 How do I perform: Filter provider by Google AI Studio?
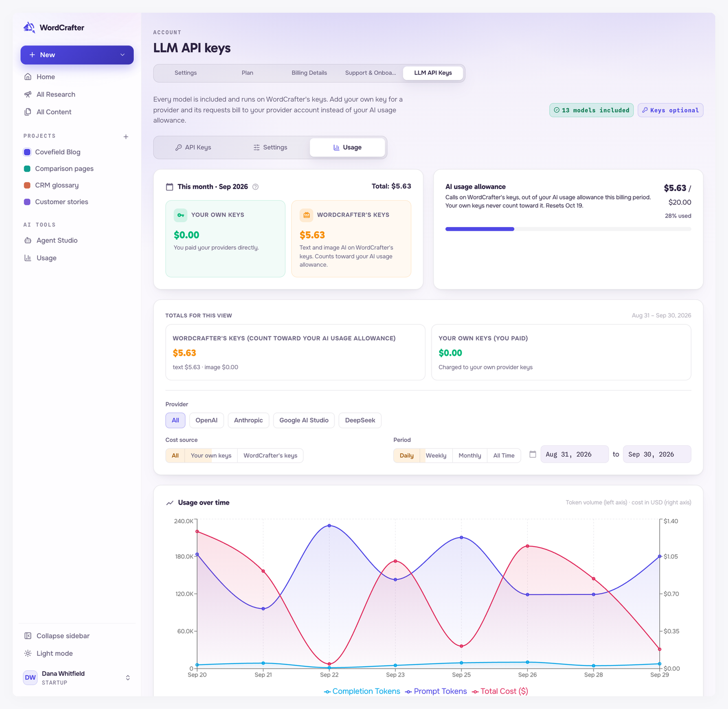point(304,420)
